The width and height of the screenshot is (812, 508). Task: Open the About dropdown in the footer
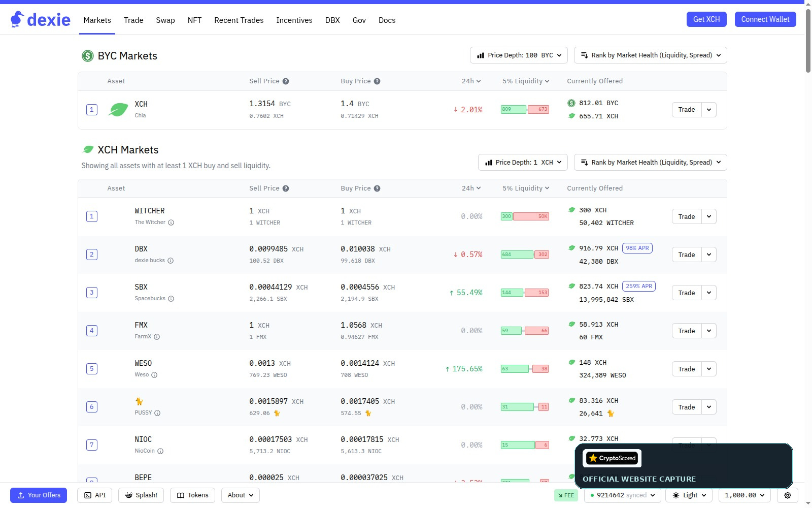point(241,495)
